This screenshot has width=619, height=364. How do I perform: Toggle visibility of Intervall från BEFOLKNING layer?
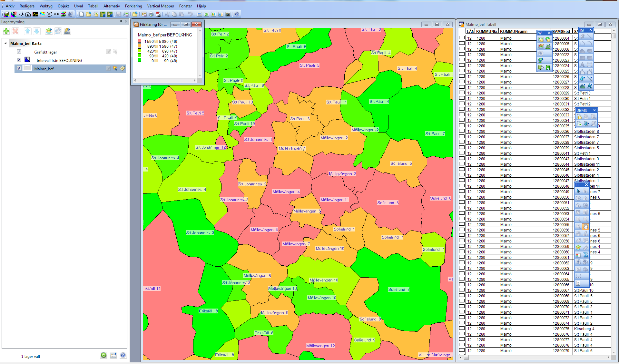pos(19,60)
